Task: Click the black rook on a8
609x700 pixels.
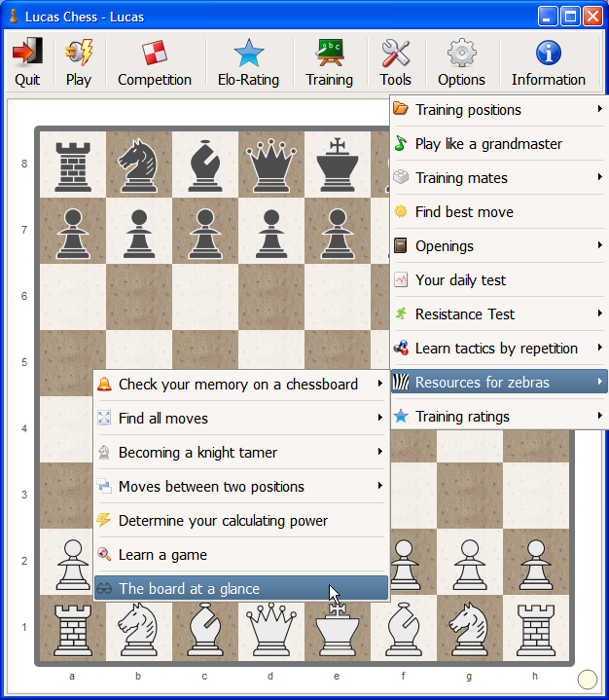Action: (73, 166)
